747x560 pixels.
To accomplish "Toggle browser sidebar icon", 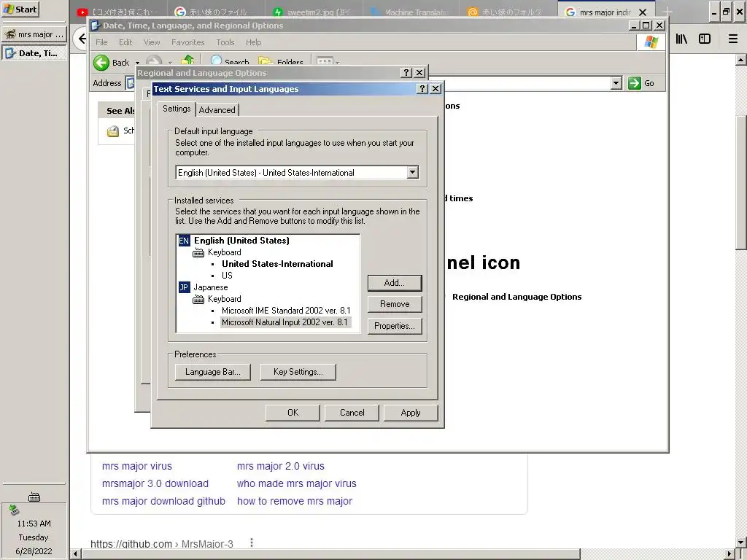I will [x=705, y=39].
